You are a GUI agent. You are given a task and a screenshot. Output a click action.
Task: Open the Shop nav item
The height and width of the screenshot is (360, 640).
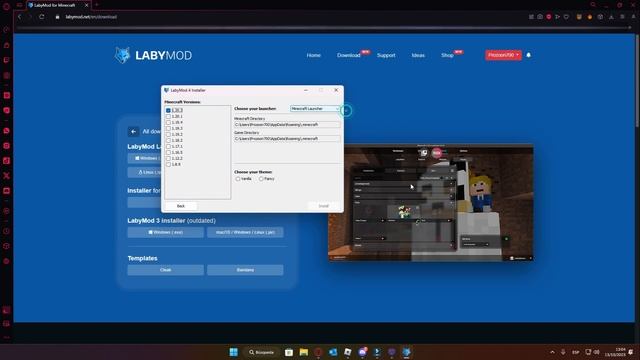coord(447,55)
